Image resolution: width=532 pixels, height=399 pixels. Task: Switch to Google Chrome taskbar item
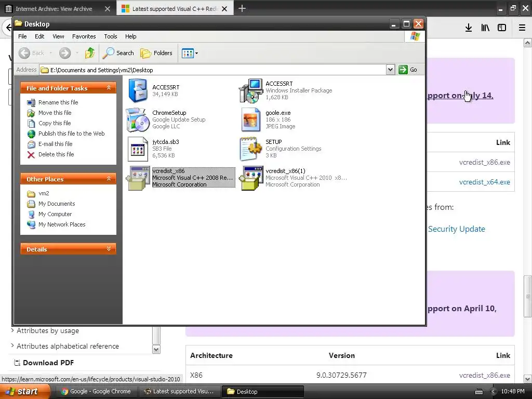(x=96, y=391)
